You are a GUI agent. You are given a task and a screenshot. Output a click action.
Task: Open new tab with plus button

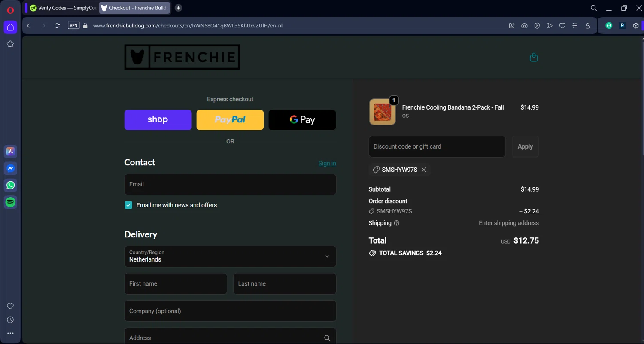click(179, 8)
